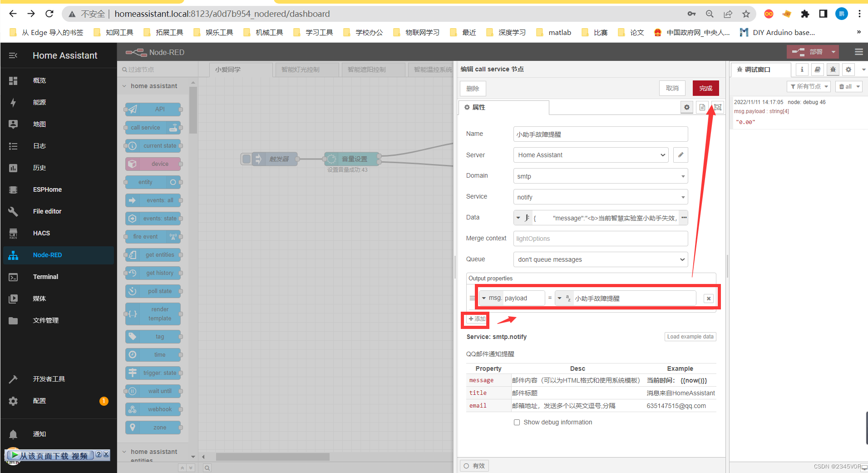Image resolution: width=868 pixels, height=473 pixels.
Task: Click the 过滤节点 palette filter field
Action: (158, 70)
